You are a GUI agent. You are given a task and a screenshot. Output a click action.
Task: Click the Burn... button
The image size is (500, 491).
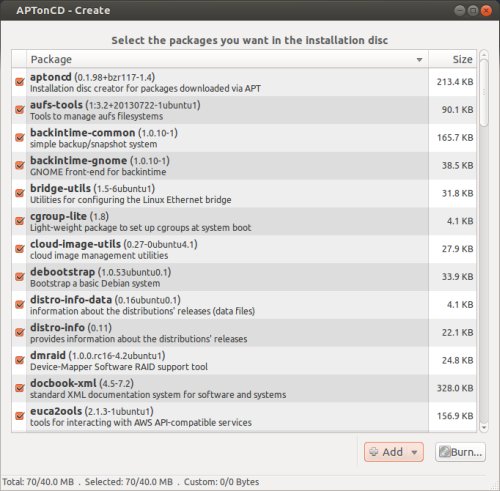point(460,452)
